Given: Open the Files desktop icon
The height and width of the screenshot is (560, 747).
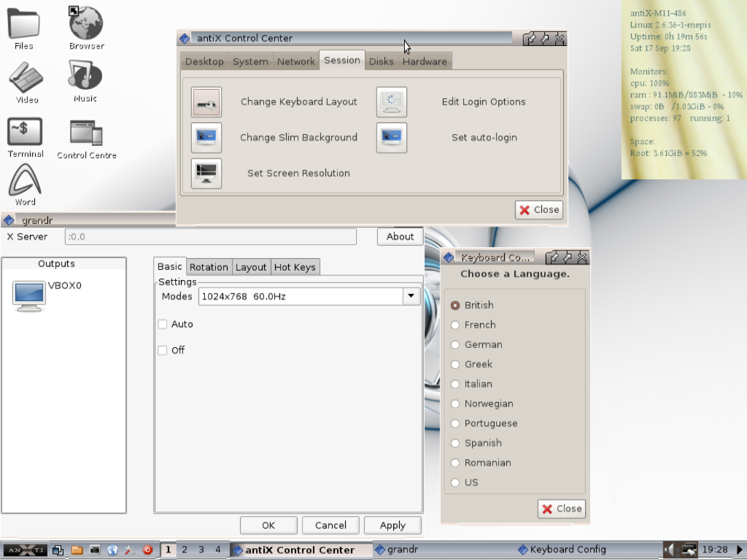Looking at the screenshot, I should pyautogui.click(x=24, y=28).
